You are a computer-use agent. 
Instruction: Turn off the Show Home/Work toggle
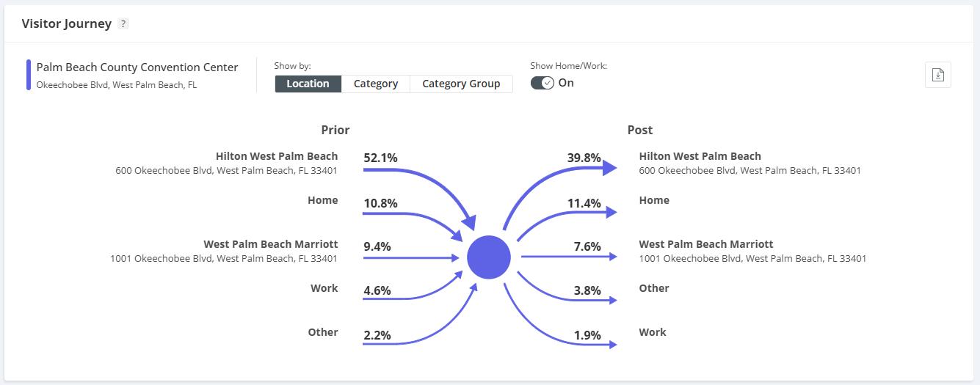pyautogui.click(x=542, y=83)
